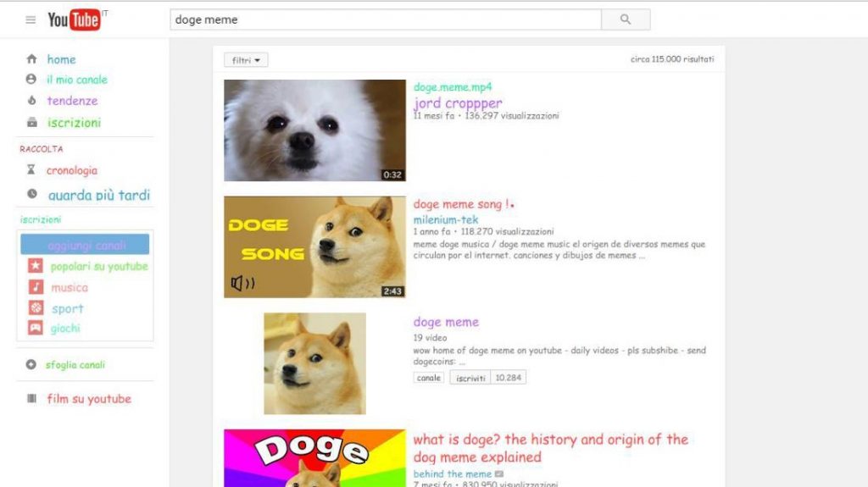Click the sfoglia canali plus icon
The image size is (868, 487).
pos(31,364)
